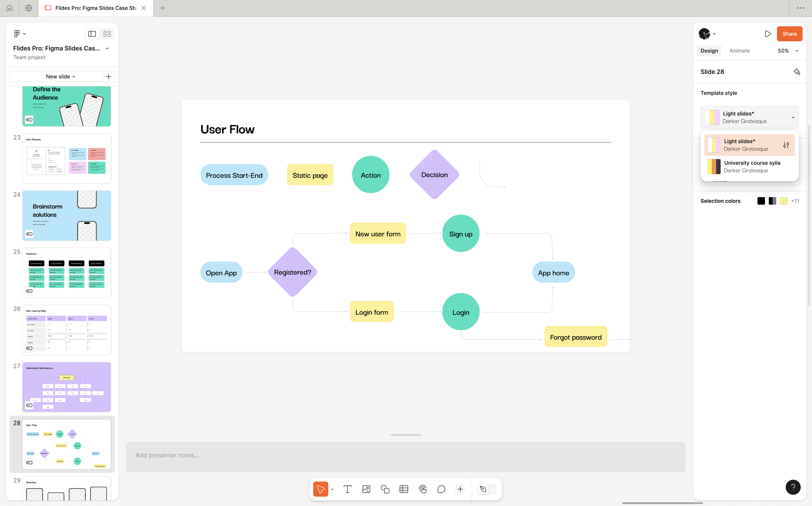Image resolution: width=812 pixels, height=506 pixels.
Task: Click the yellow selection color swatch
Action: (x=784, y=201)
